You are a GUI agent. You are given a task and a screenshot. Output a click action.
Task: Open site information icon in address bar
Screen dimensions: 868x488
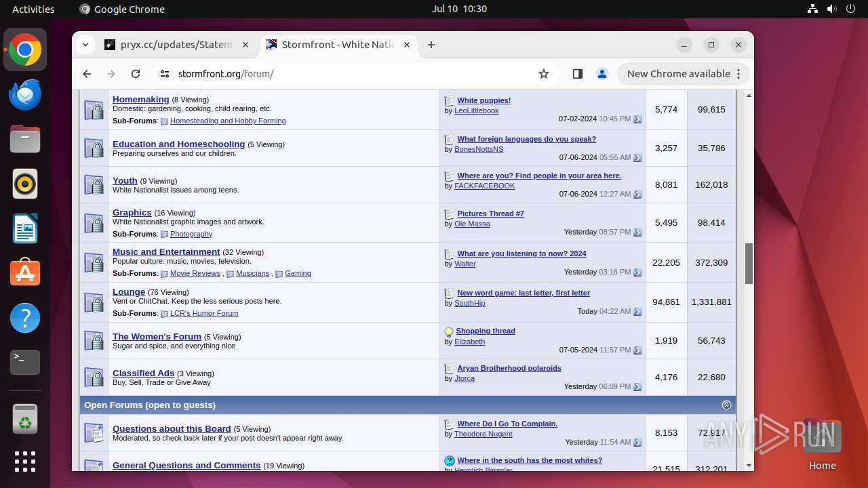click(164, 74)
